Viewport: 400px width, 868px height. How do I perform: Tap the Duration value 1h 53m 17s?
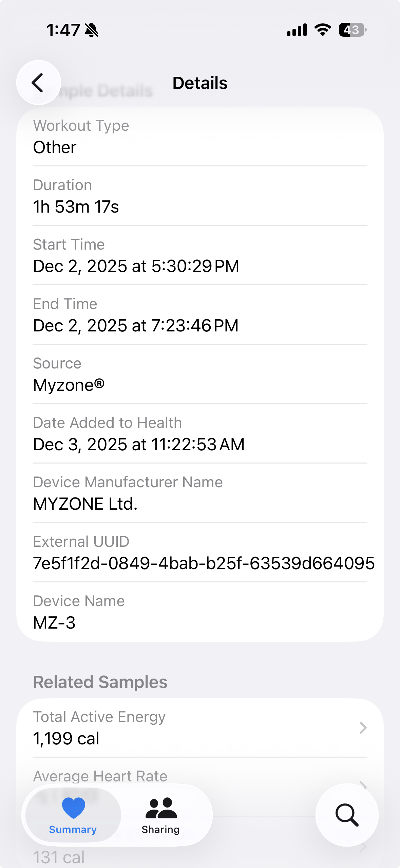(76, 206)
